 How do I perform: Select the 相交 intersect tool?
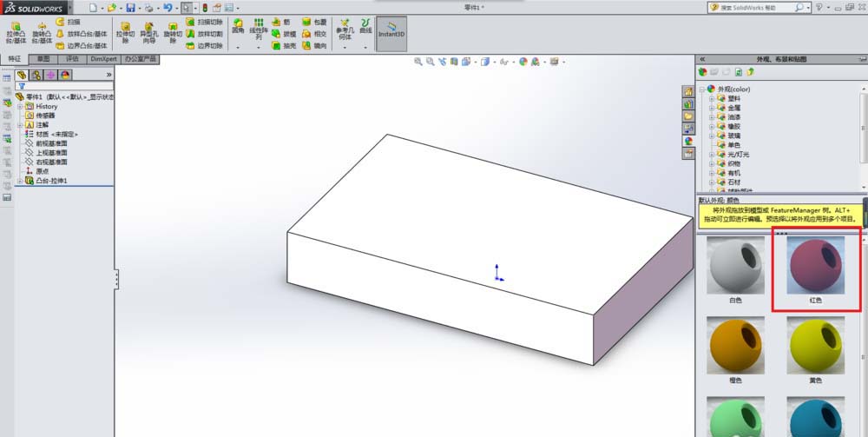[x=314, y=34]
